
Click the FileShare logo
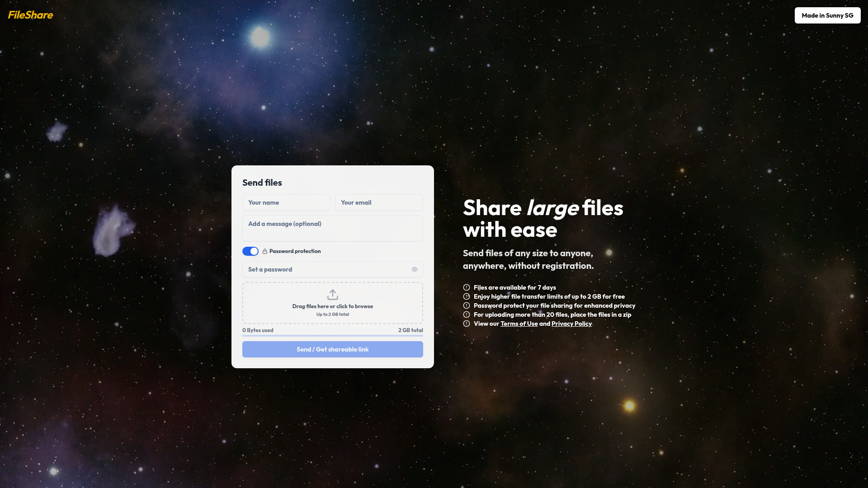[x=30, y=15]
